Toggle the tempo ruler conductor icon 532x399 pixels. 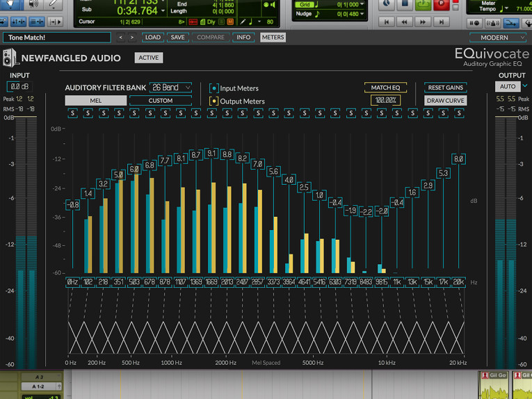(x=527, y=23)
